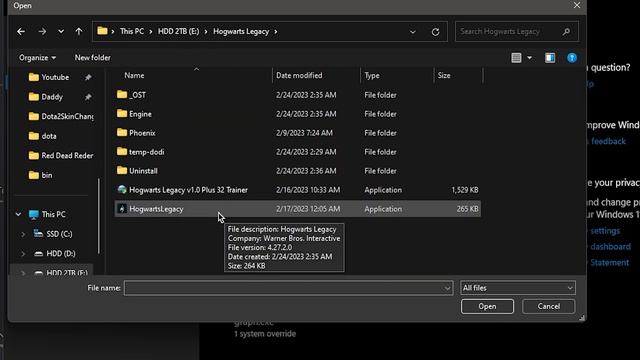Click the navigation pane scrollbar
The image size is (640, 360).
(x=98, y=216)
